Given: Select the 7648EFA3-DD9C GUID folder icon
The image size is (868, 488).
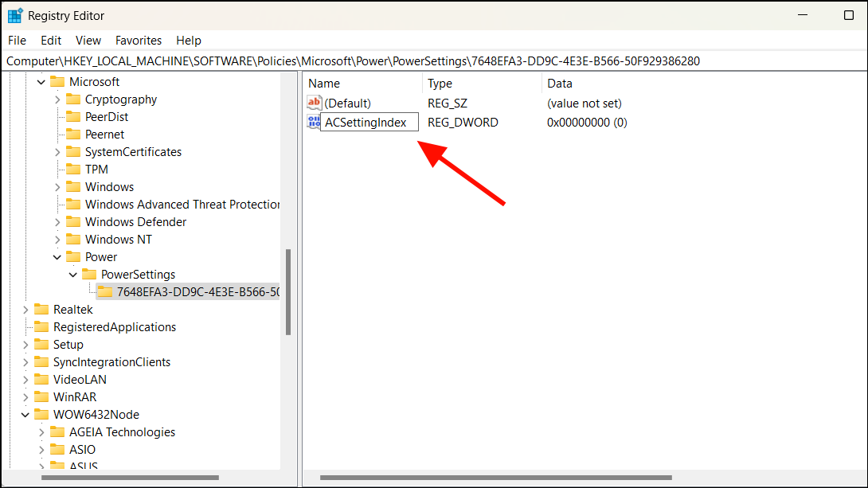Looking at the screenshot, I should point(105,292).
